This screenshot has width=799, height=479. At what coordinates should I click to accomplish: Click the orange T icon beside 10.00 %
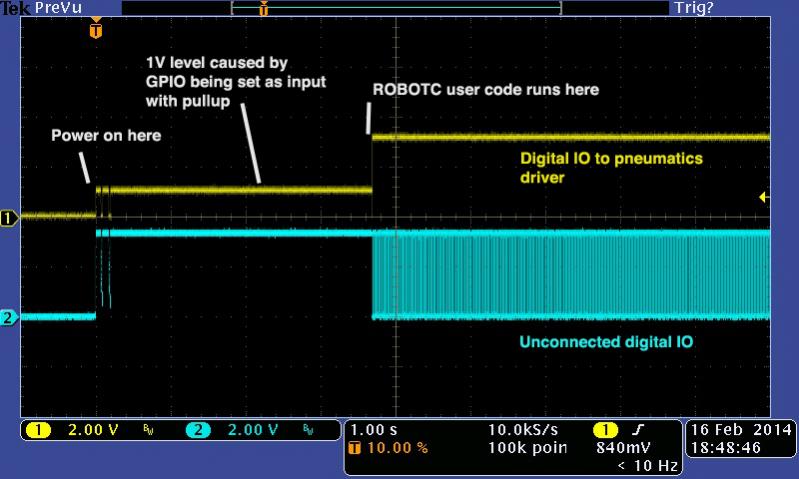point(354,448)
